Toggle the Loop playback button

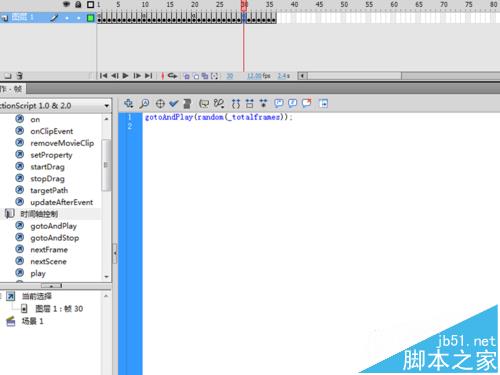(172, 76)
